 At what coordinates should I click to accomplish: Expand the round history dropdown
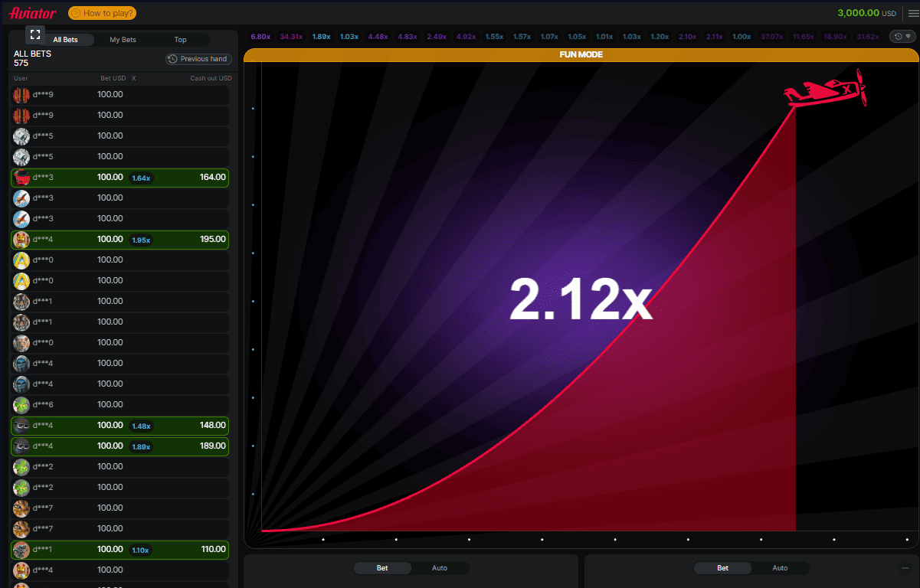[902, 37]
